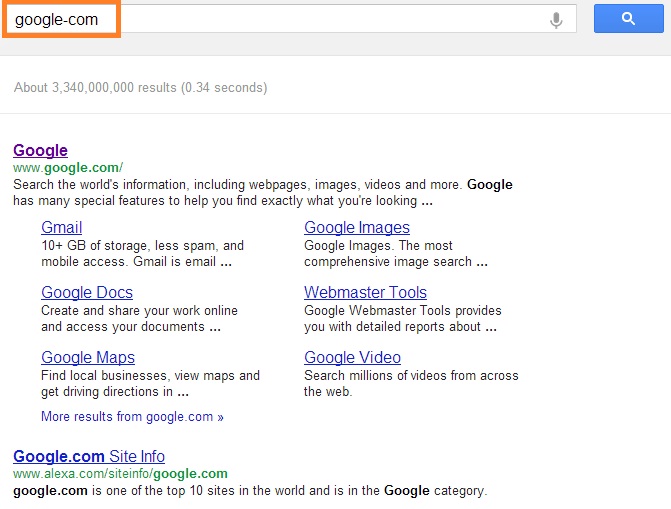Open the Gmail sitelink
The height and width of the screenshot is (509, 671).
[62, 227]
